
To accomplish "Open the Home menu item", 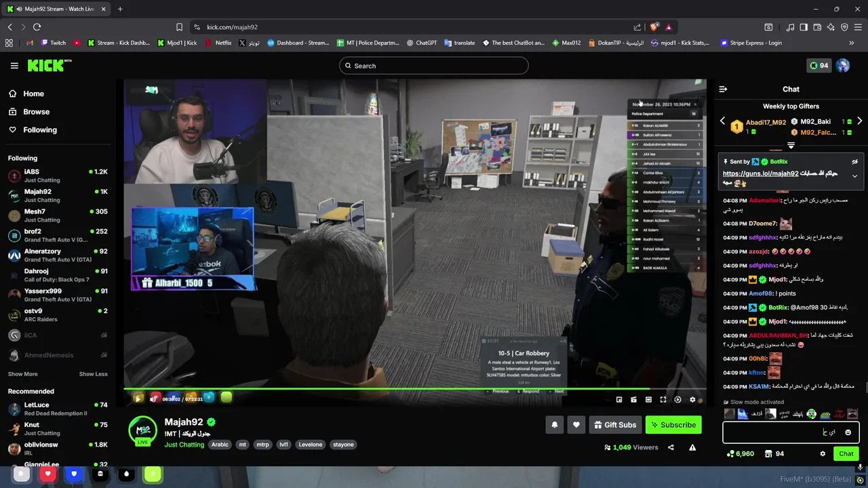I will point(26,94).
